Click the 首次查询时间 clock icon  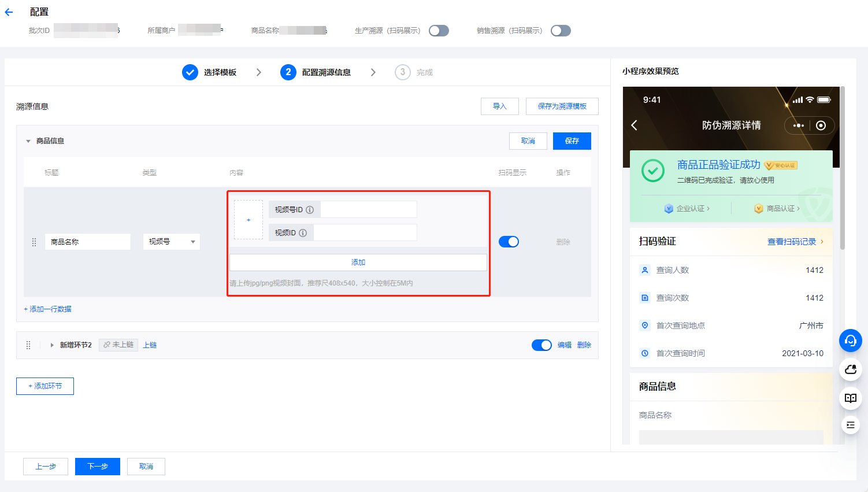click(645, 353)
